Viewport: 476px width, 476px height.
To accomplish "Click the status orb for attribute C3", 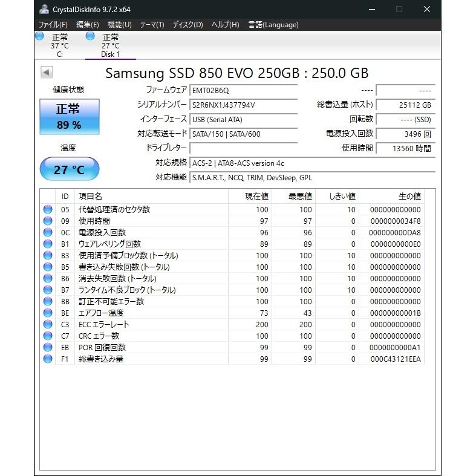I will [48, 325].
